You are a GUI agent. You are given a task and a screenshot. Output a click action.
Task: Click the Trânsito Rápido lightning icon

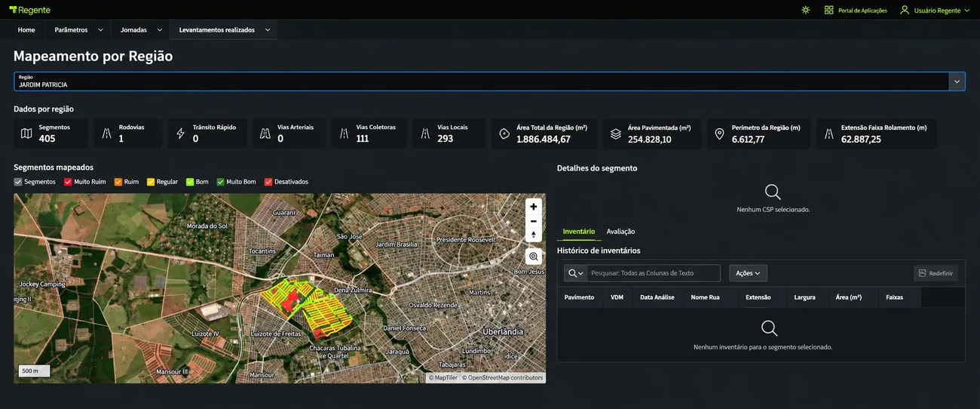tap(180, 134)
